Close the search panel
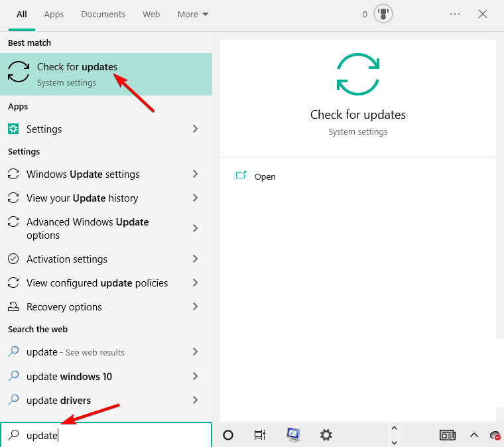Viewport: 504px width, 447px height. (483, 14)
